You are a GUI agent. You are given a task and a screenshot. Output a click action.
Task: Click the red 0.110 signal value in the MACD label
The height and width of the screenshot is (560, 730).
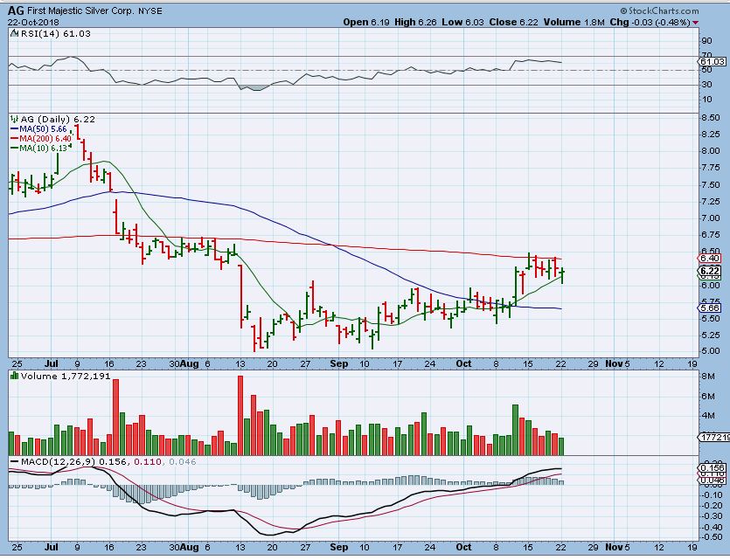[148, 461]
